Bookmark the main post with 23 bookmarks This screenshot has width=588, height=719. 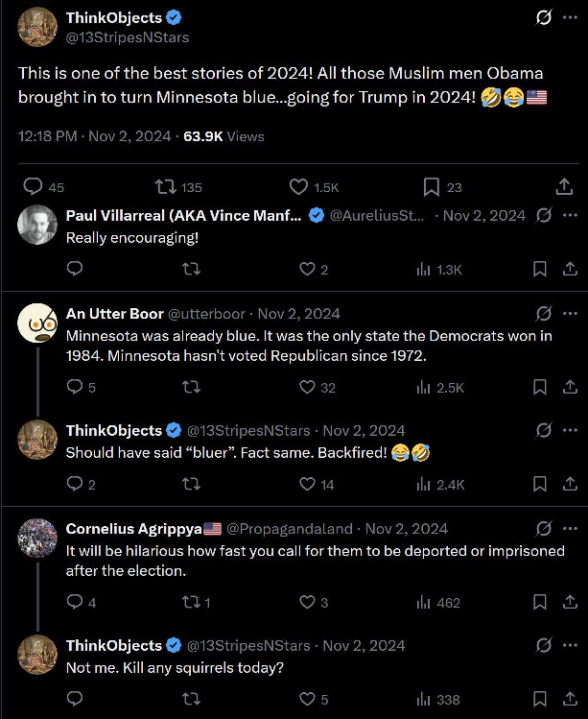(432, 187)
